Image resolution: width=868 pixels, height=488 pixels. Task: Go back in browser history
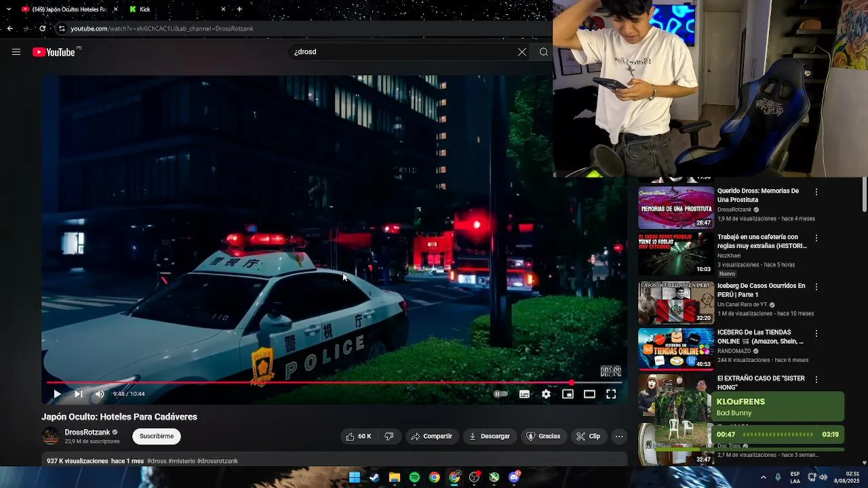pos(9,28)
